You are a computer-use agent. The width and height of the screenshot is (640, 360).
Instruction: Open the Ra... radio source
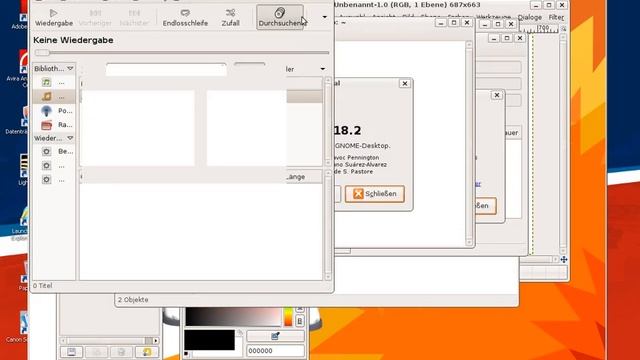click(53, 124)
